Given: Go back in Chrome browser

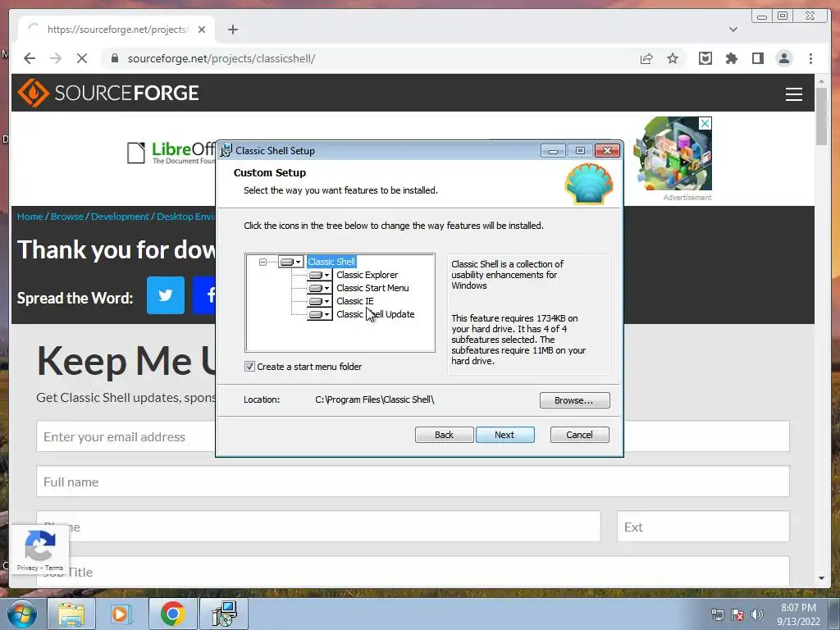Looking at the screenshot, I should tap(30, 58).
